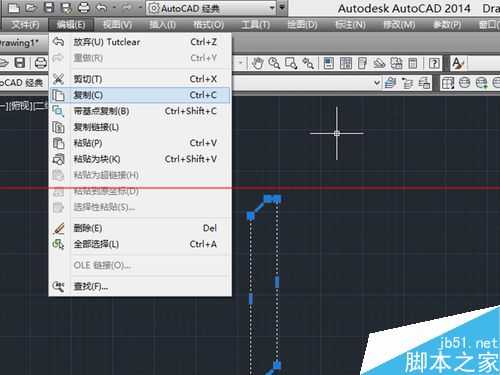Click the Text Style A icon
Viewport: 500px width, 375px height.
point(458,63)
